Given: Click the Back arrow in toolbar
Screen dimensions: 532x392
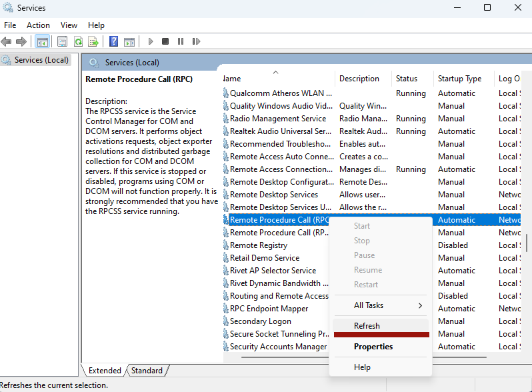Looking at the screenshot, I should [x=7, y=41].
